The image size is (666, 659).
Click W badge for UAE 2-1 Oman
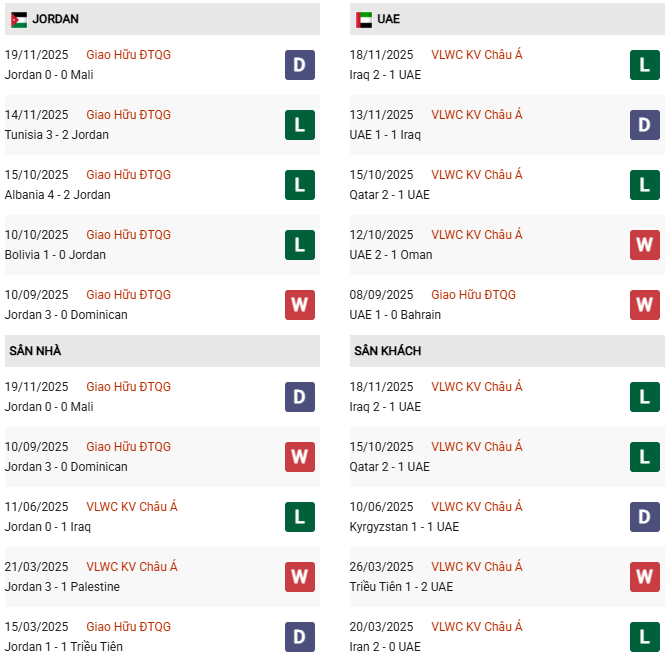click(x=645, y=245)
